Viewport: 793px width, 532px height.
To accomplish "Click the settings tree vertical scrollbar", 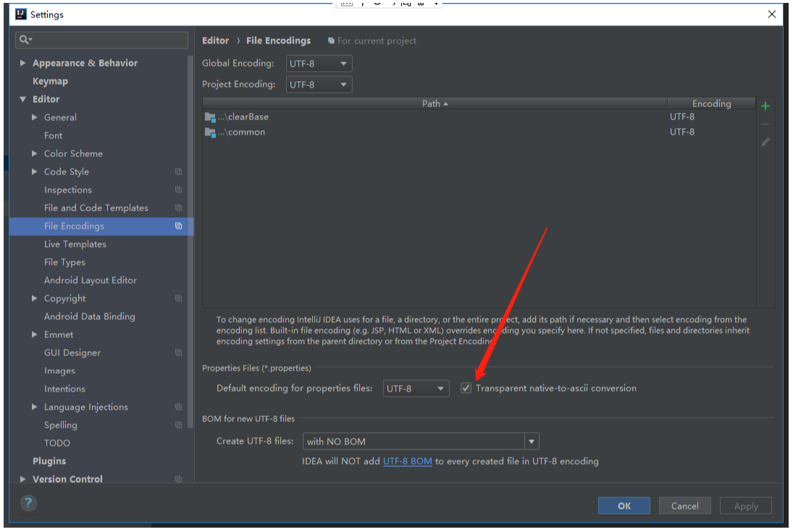I will pos(190,242).
